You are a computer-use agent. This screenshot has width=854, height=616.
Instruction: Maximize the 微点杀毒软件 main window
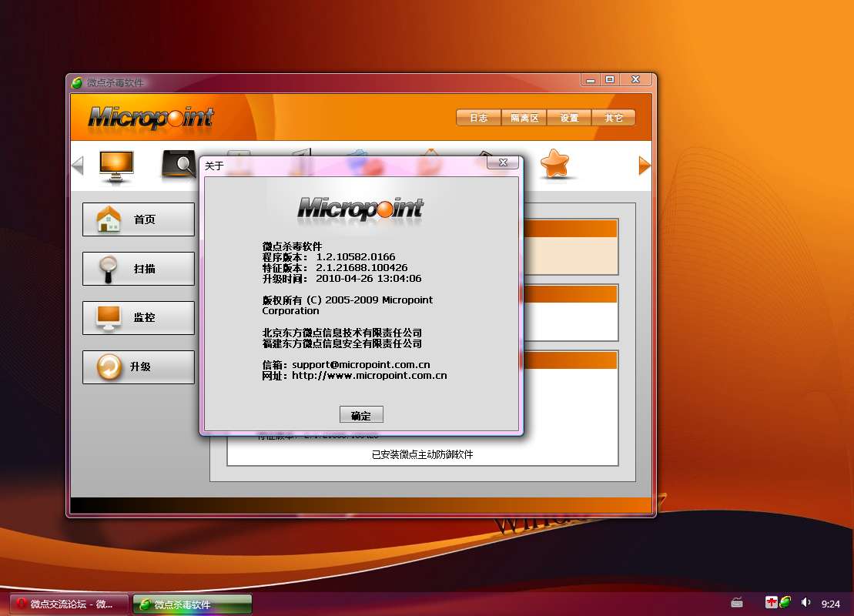[x=610, y=80]
